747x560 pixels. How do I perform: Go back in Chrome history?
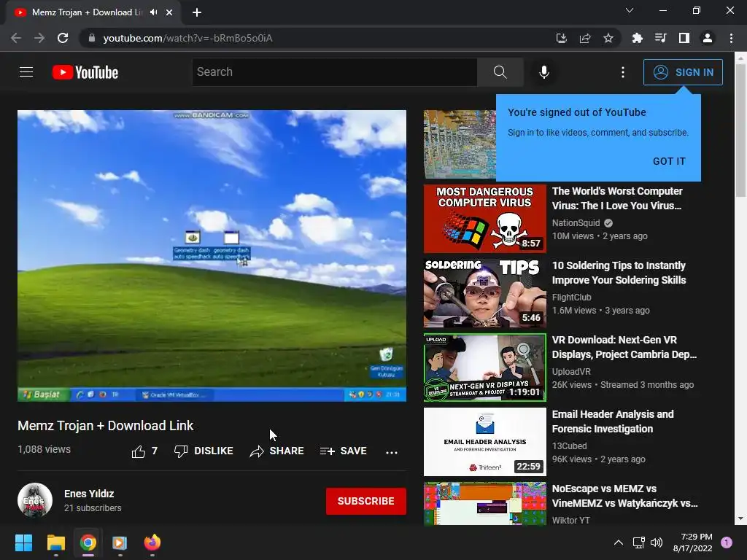(x=16, y=38)
